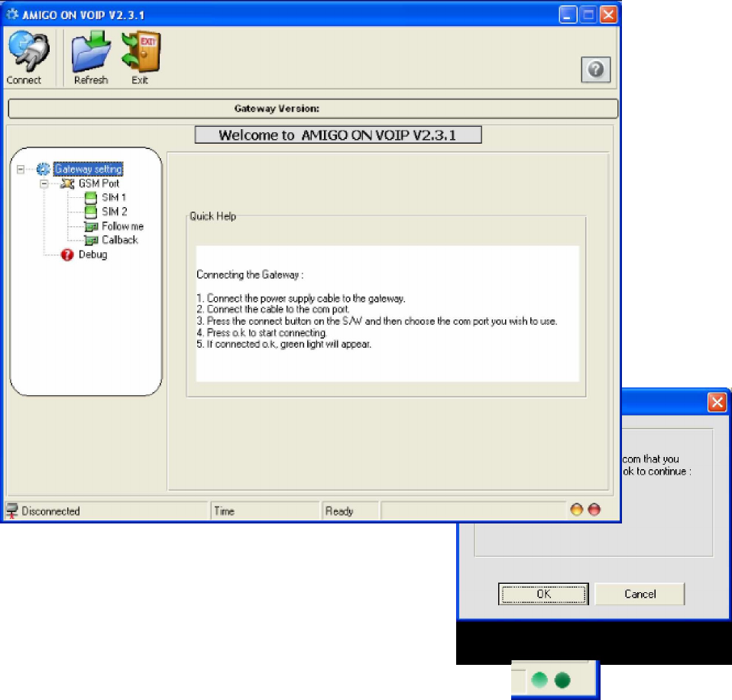Click the Follow me node icon
Screen dimensions: 732x700
tap(91, 226)
